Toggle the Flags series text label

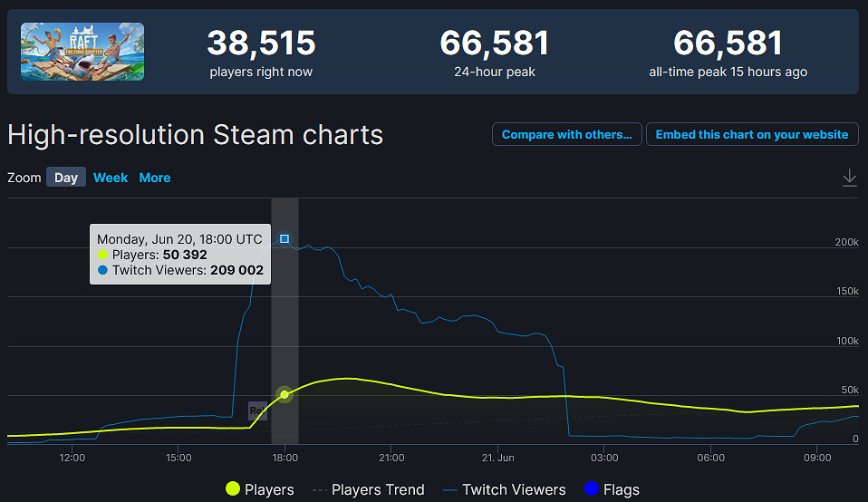621,489
